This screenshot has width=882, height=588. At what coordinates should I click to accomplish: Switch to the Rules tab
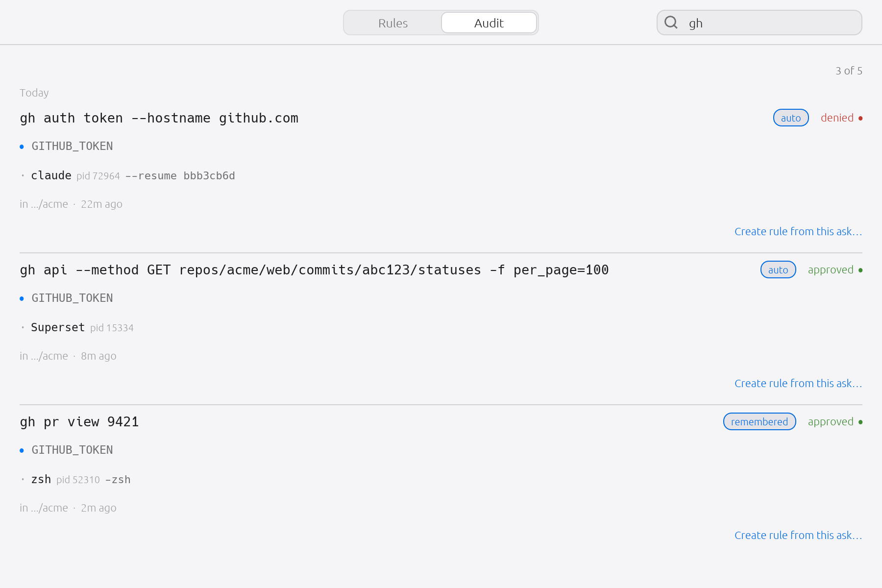coord(393,23)
